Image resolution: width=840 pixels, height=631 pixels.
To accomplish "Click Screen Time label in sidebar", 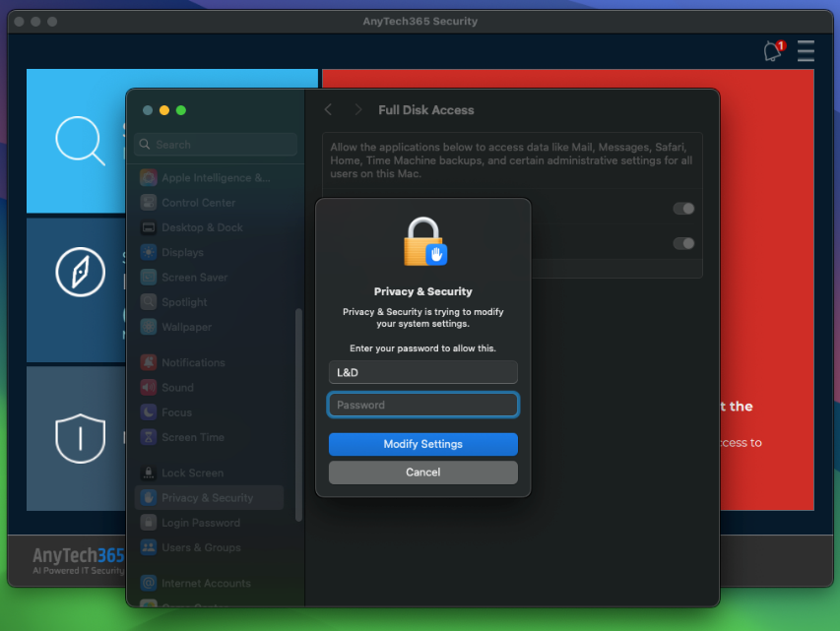I will (x=193, y=438).
